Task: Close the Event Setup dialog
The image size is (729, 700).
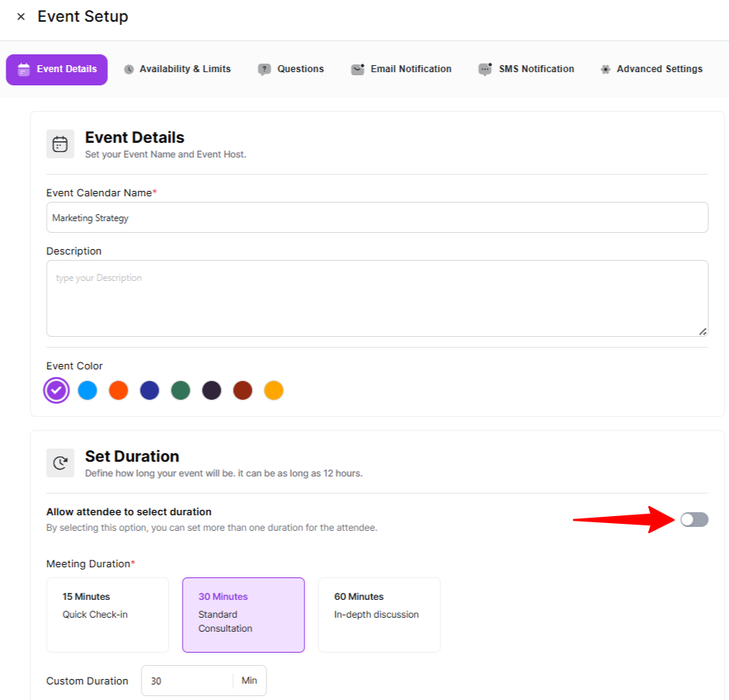Action: [21, 17]
